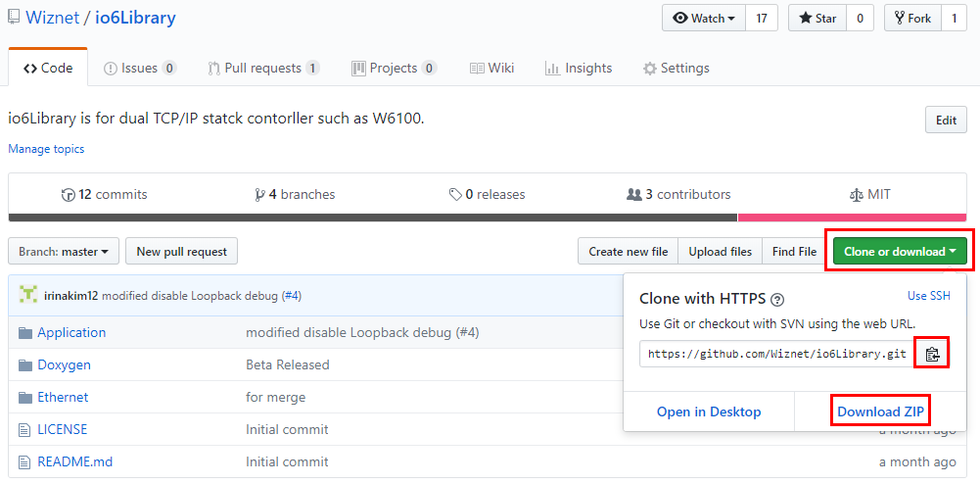The width and height of the screenshot is (980, 484).
Task: Open the irinakim12 author link
Action: pyautogui.click(x=71, y=296)
